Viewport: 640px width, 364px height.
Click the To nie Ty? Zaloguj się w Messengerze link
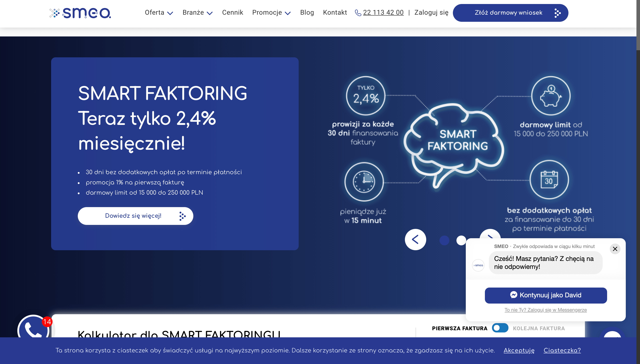(546, 310)
